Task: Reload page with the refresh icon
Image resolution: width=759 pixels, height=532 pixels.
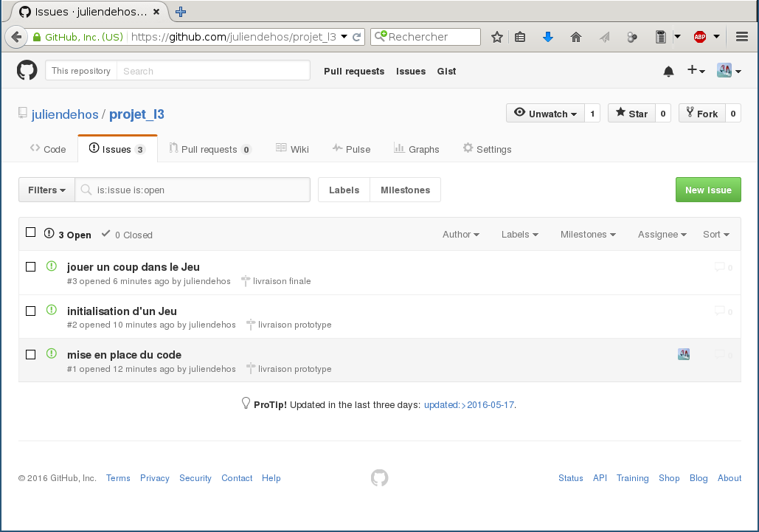Action: (357, 37)
